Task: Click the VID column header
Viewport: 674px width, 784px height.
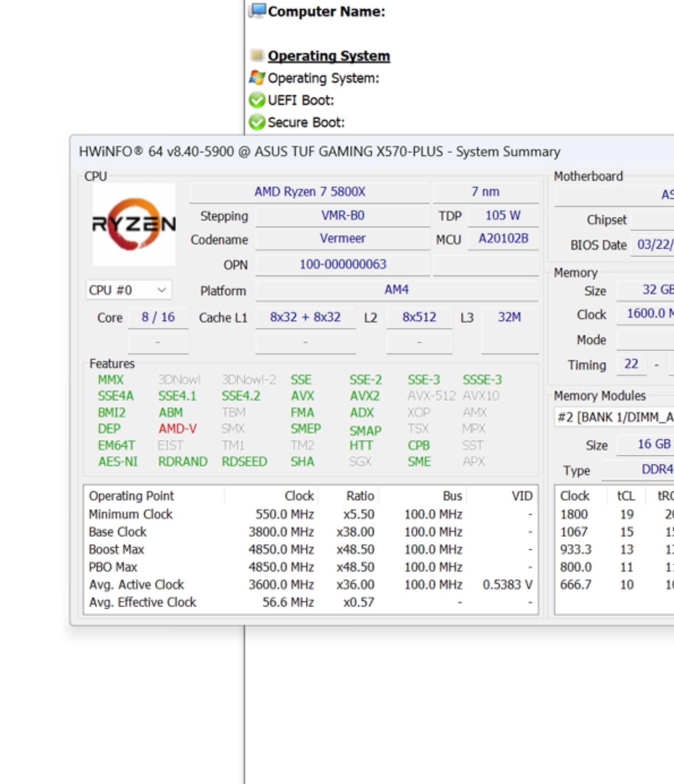Action: pyautogui.click(x=502, y=496)
